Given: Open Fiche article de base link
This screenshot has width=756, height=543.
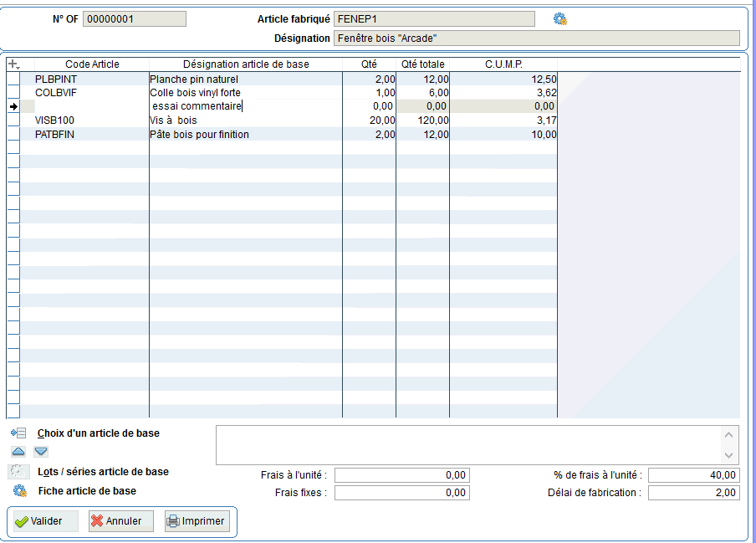Looking at the screenshot, I should [x=87, y=491].
